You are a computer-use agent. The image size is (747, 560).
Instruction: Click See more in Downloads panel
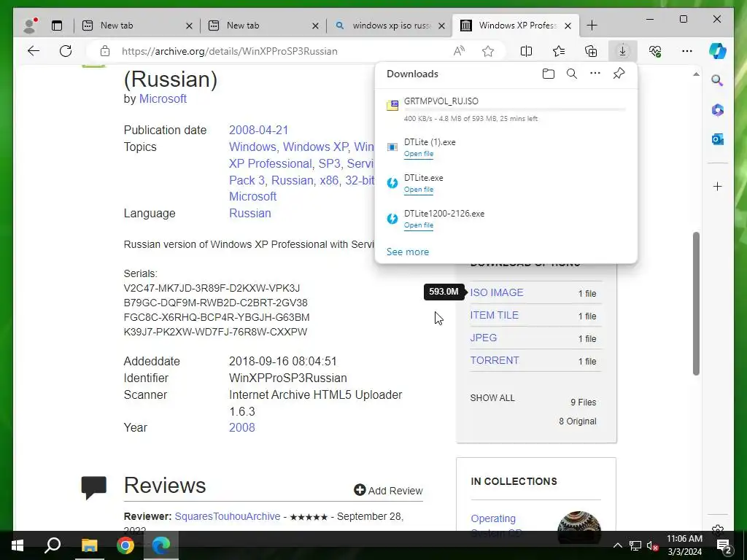(408, 252)
